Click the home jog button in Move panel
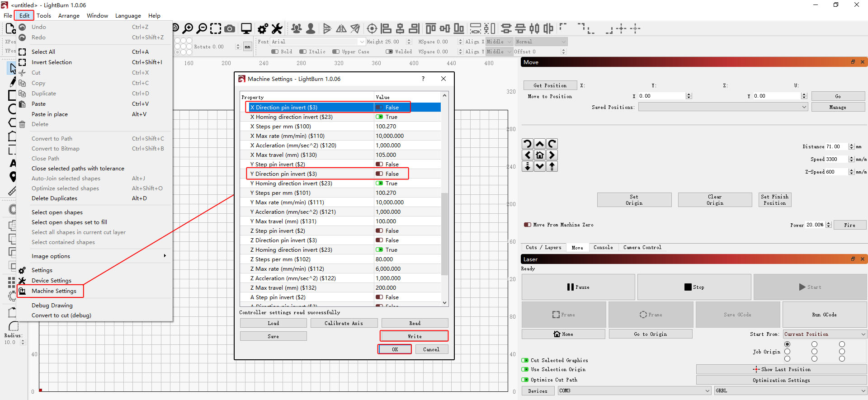The image size is (868, 400). [540, 155]
